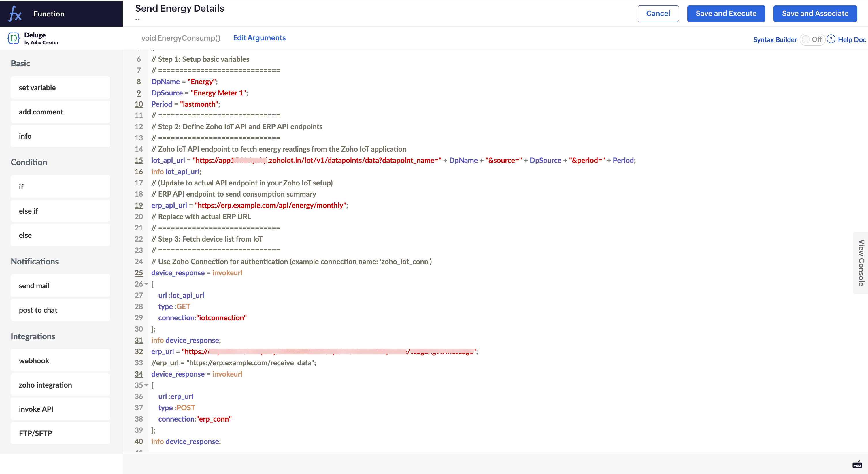
Task: Click Save and Execute button
Action: click(726, 14)
